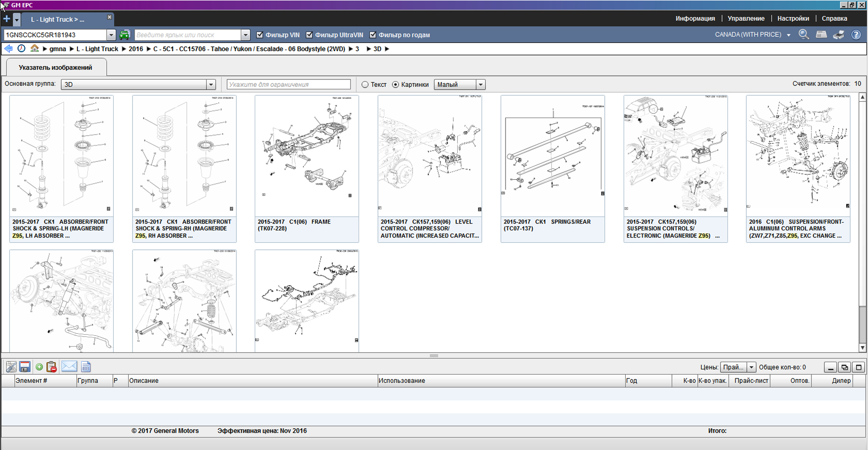868x450 pixels.
Task: Open history via the clock icon
Action: point(21,49)
